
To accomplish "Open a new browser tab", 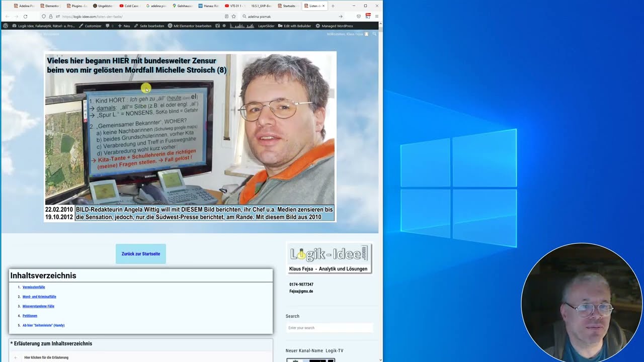I will pyautogui.click(x=333, y=6).
